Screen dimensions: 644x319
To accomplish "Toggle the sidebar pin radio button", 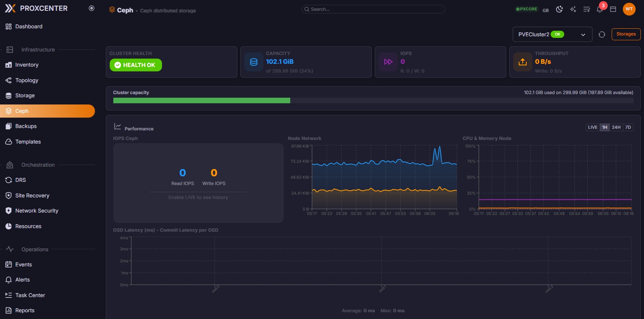I will [x=91, y=8].
